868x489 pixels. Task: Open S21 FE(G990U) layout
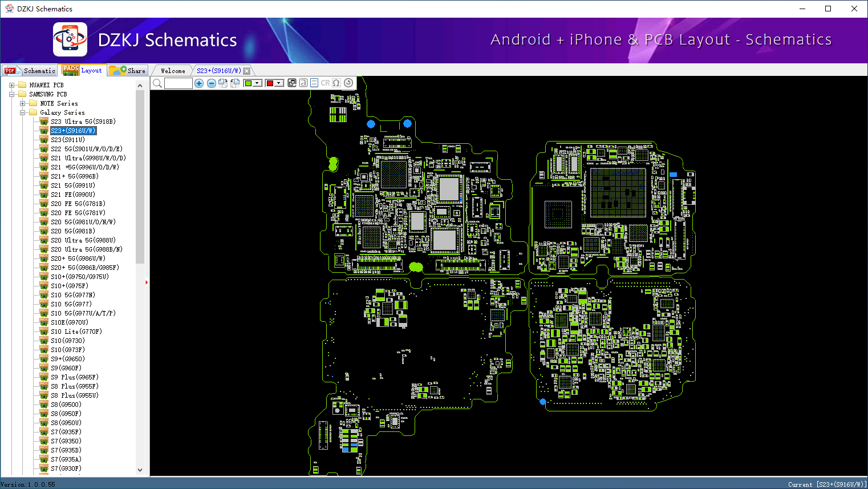click(x=72, y=195)
